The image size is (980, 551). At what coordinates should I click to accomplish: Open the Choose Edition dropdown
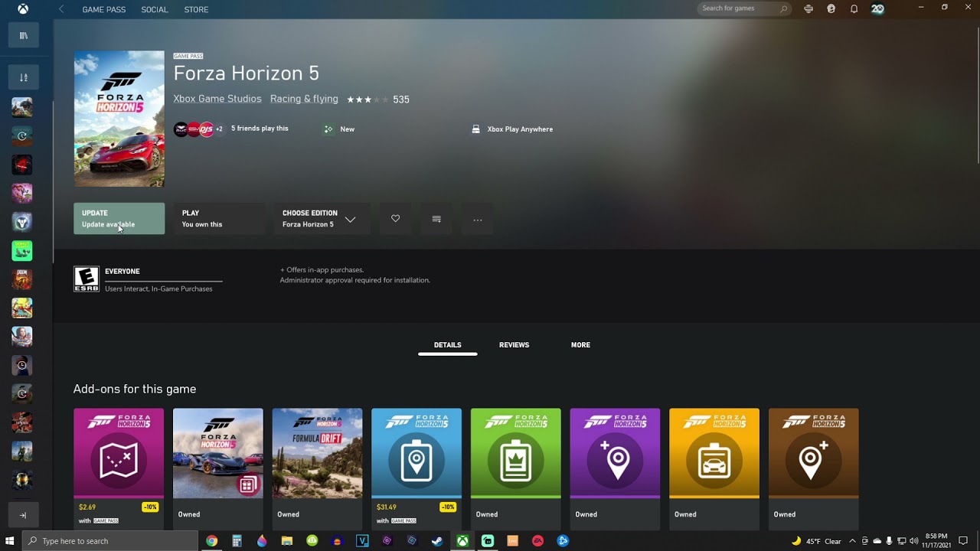pyautogui.click(x=322, y=219)
